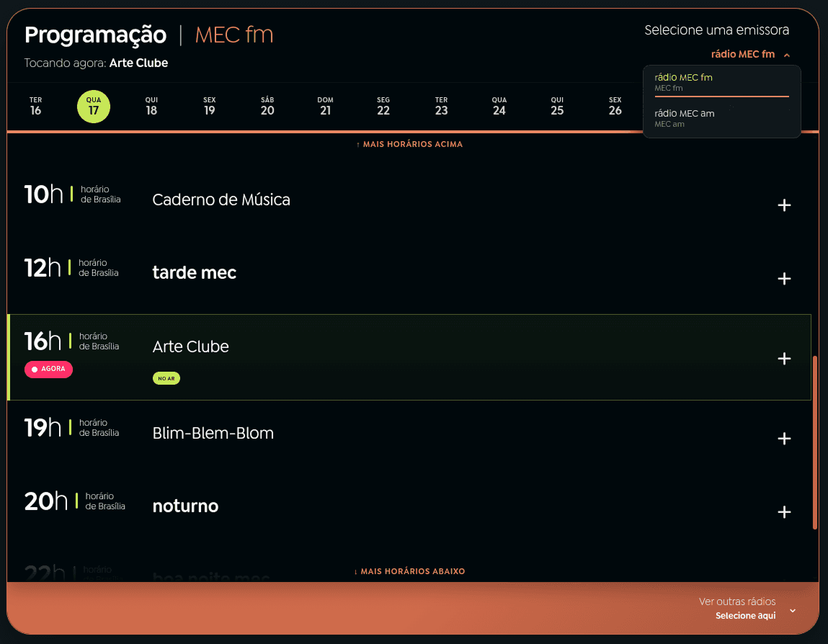
Task: Open the Arte Clube program title
Action: coord(191,346)
